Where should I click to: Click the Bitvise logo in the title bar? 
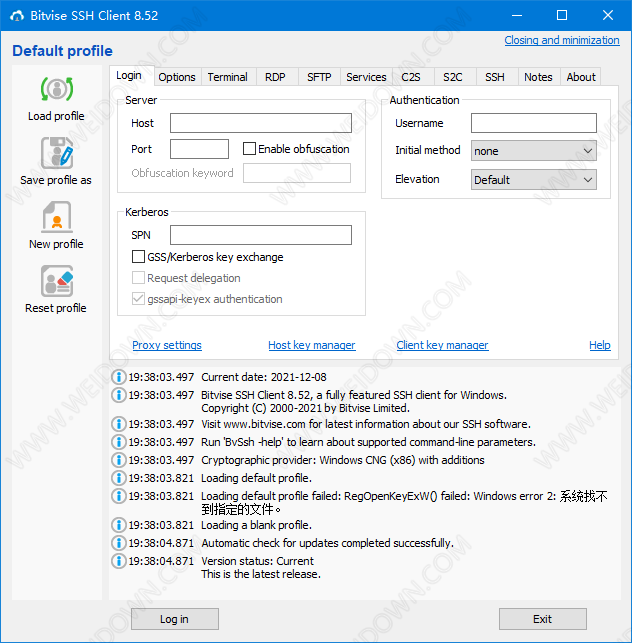click(17, 16)
